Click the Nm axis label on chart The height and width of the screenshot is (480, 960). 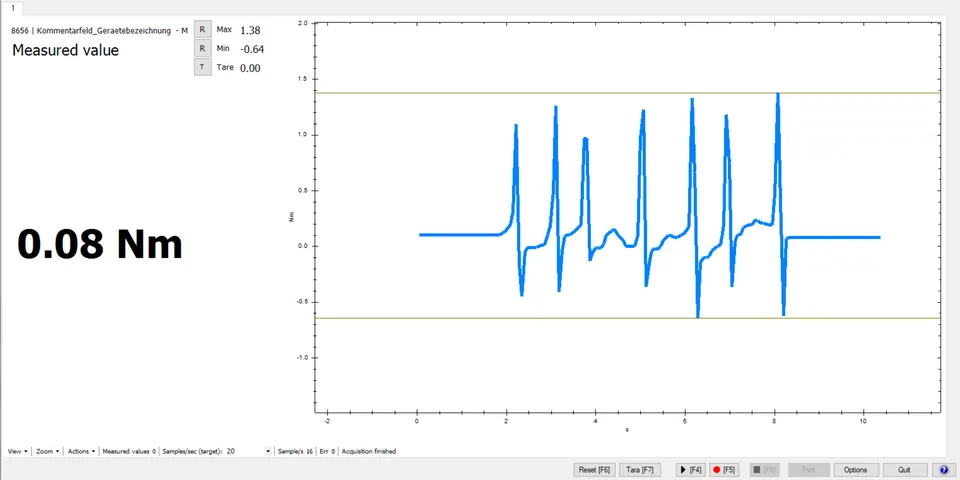tap(291, 217)
